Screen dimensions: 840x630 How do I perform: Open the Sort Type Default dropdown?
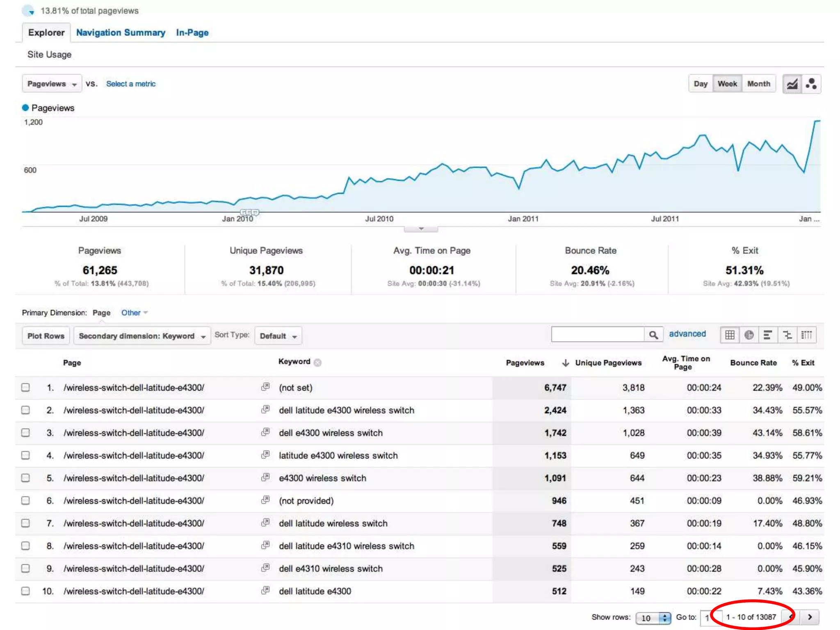click(278, 336)
